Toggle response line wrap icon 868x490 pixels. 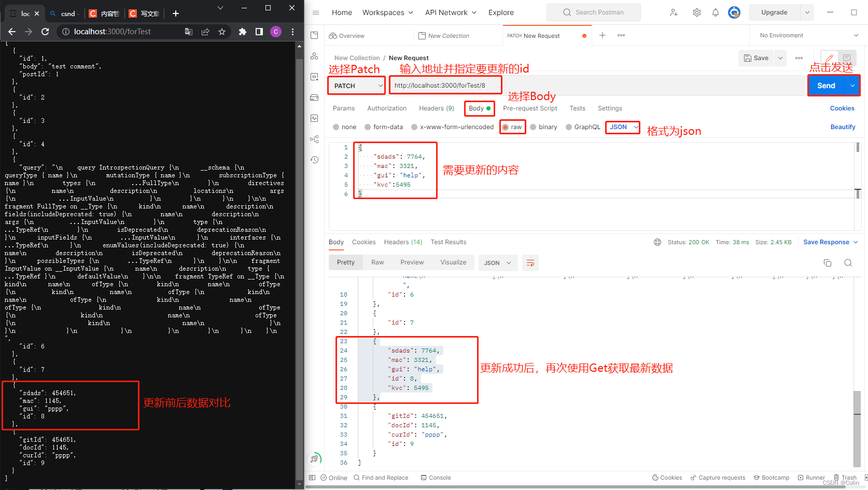[x=530, y=263]
